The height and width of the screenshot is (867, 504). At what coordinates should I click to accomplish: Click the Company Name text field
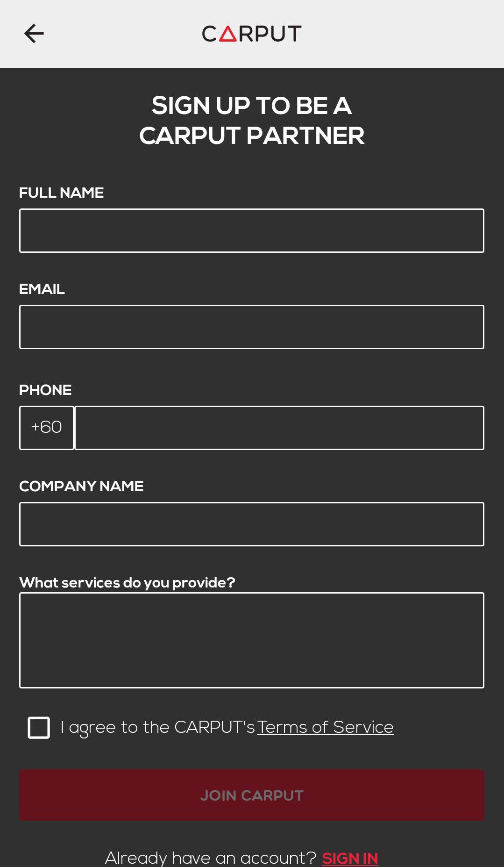point(252,524)
